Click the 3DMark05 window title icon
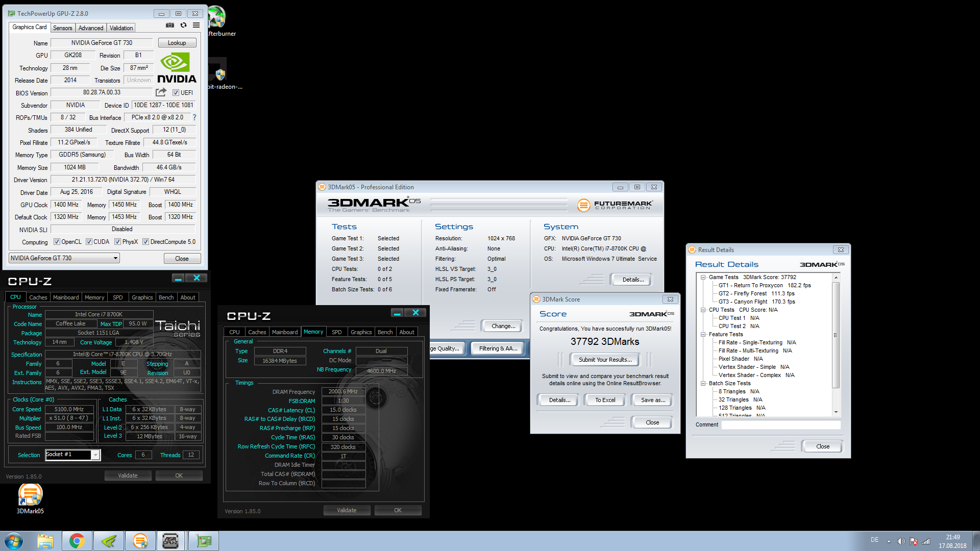This screenshot has width=980, height=551. (322, 187)
